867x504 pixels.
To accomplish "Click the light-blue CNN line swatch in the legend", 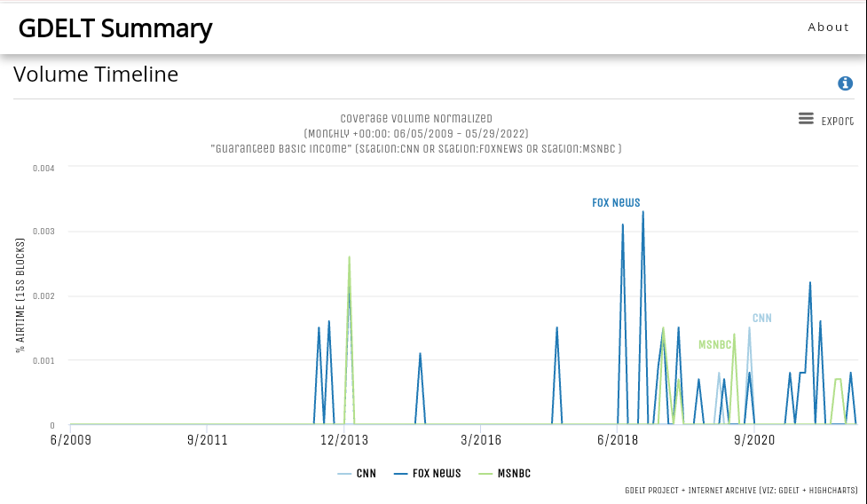I will click(x=344, y=474).
